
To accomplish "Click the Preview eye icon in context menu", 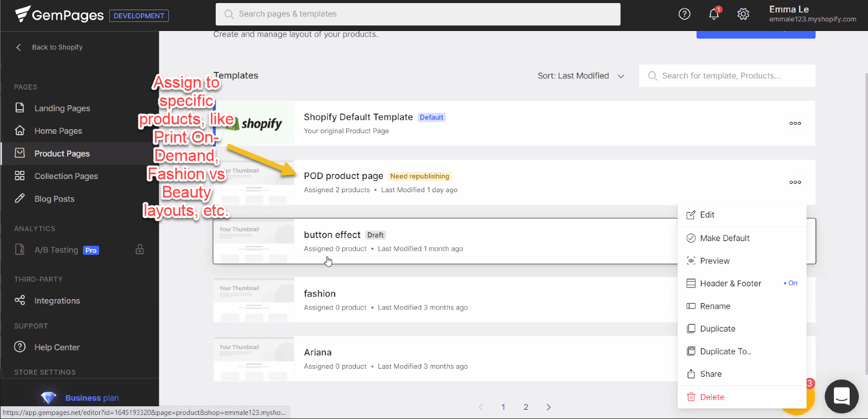I will pyautogui.click(x=691, y=261).
